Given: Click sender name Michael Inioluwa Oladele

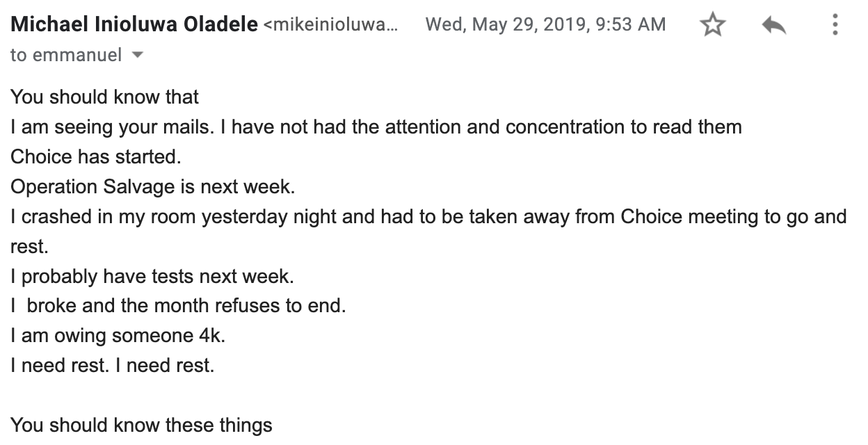Looking at the screenshot, I should click(x=134, y=25).
